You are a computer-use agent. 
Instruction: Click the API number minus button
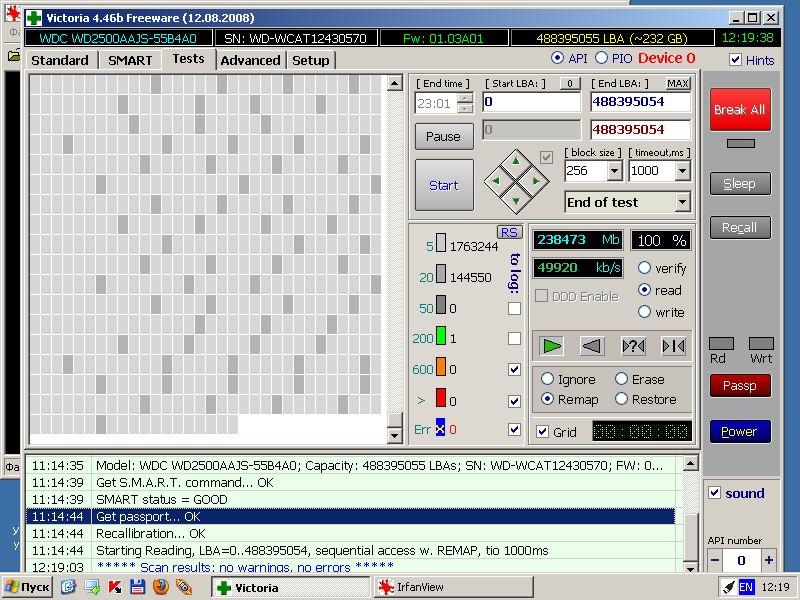coord(715,560)
